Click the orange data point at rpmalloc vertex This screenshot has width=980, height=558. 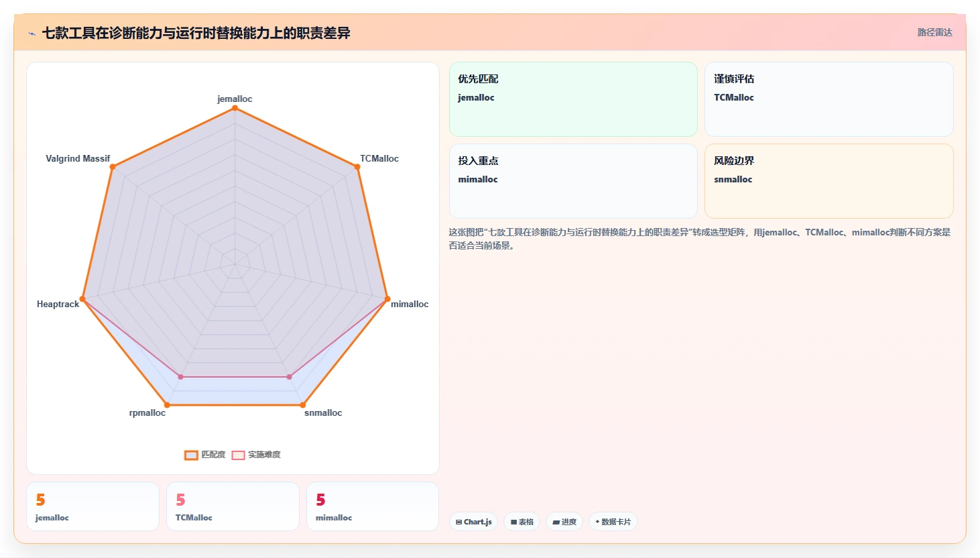tap(167, 405)
